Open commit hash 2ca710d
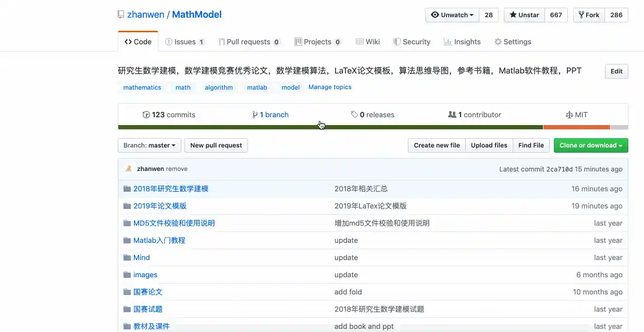644x332 pixels. [x=559, y=169]
